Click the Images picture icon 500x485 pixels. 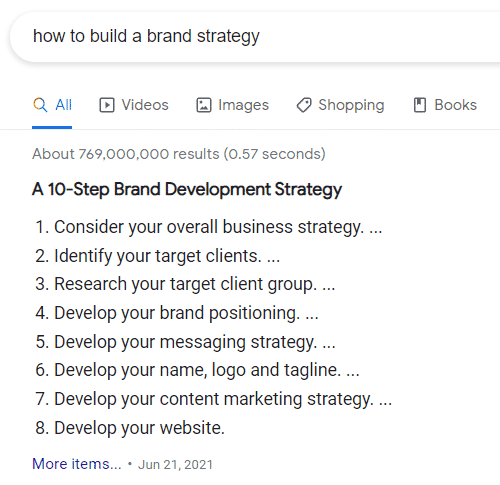(204, 105)
